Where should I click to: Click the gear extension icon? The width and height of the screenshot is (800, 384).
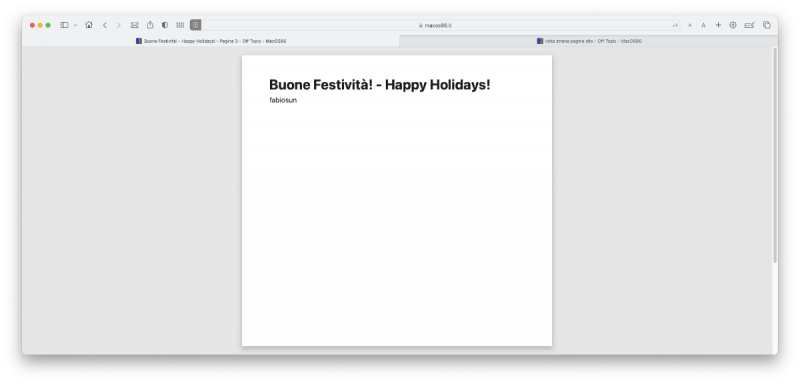point(733,25)
